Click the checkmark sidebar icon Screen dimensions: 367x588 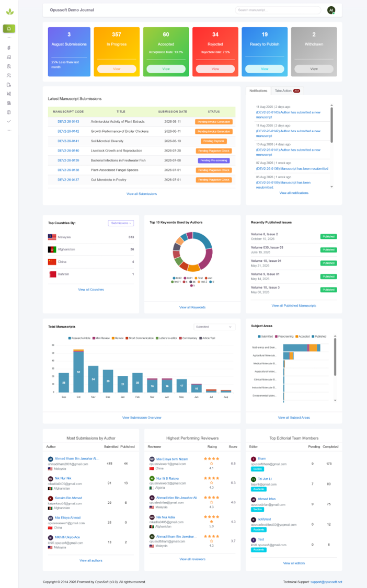tap(9, 121)
